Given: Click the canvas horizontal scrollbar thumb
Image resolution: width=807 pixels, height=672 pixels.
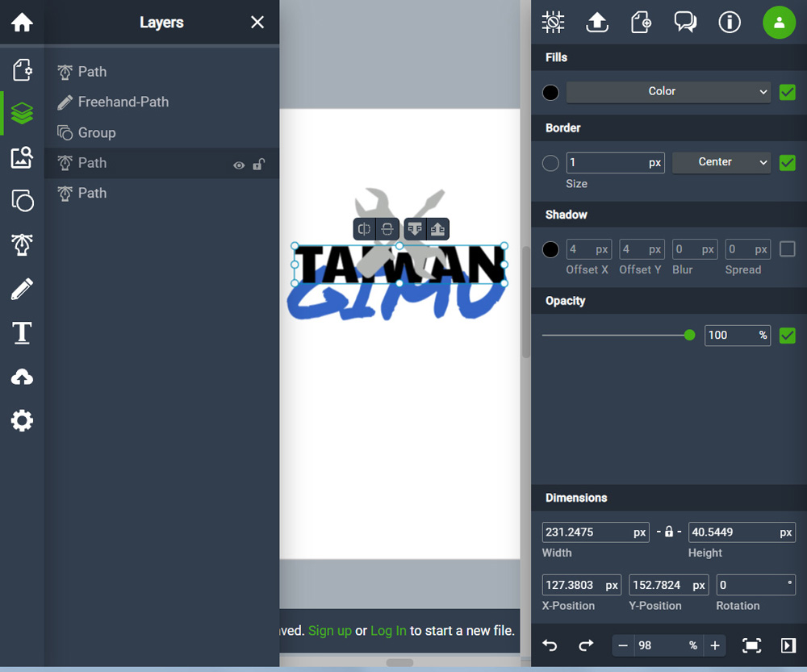Looking at the screenshot, I should pyautogui.click(x=399, y=663).
